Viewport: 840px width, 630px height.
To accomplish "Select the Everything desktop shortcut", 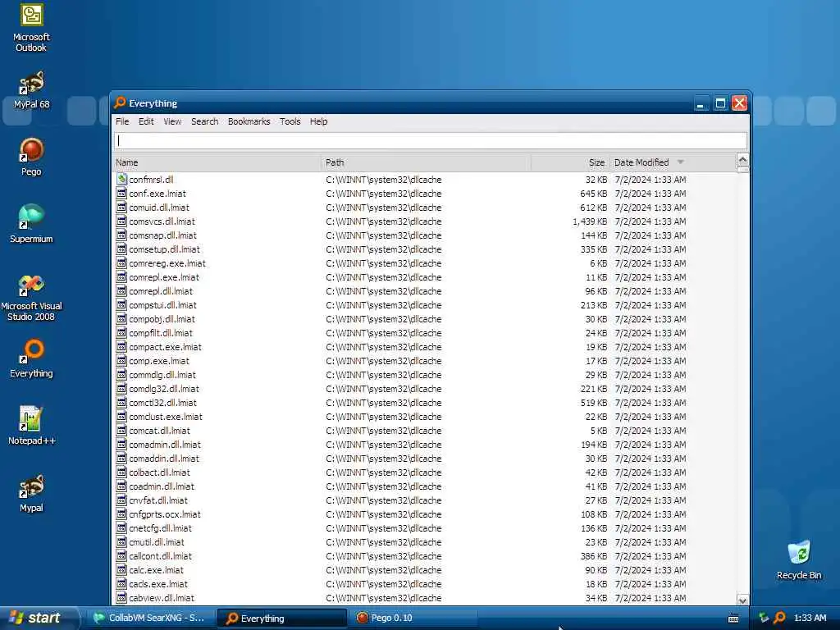I will [31, 358].
